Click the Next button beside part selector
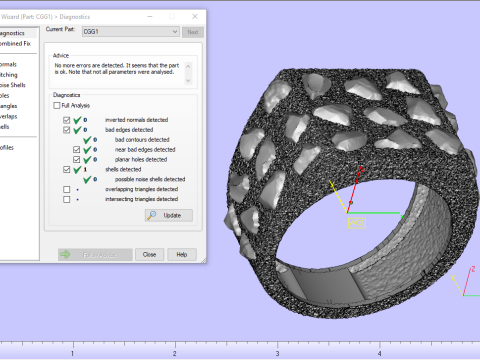The height and width of the screenshot is (360, 480). pyautogui.click(x=193, y=32)
